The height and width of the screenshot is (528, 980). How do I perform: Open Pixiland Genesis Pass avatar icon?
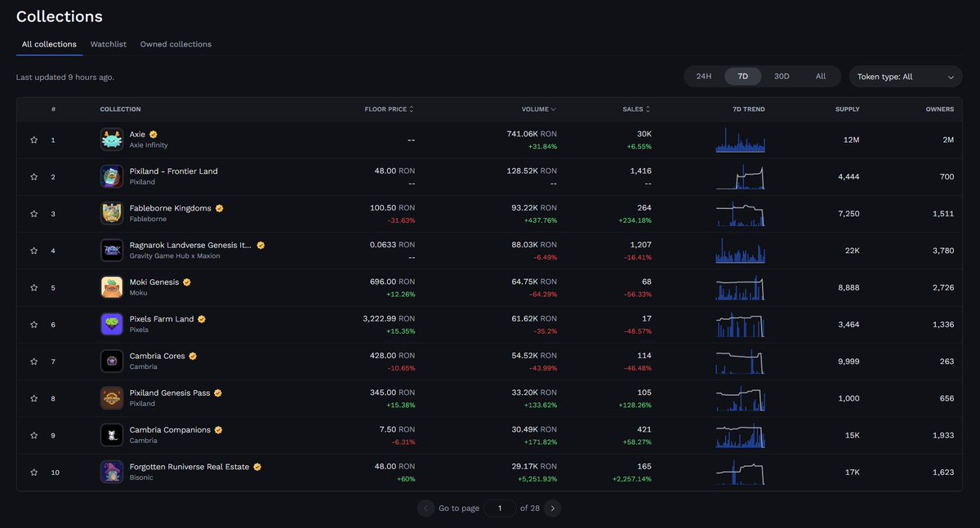[112, 397]
